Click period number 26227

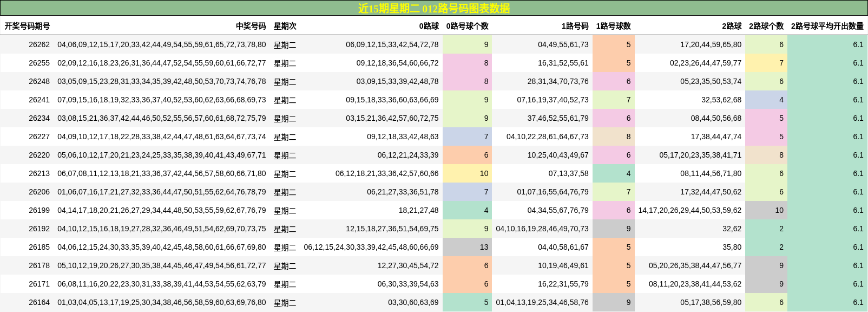(39, 136)
